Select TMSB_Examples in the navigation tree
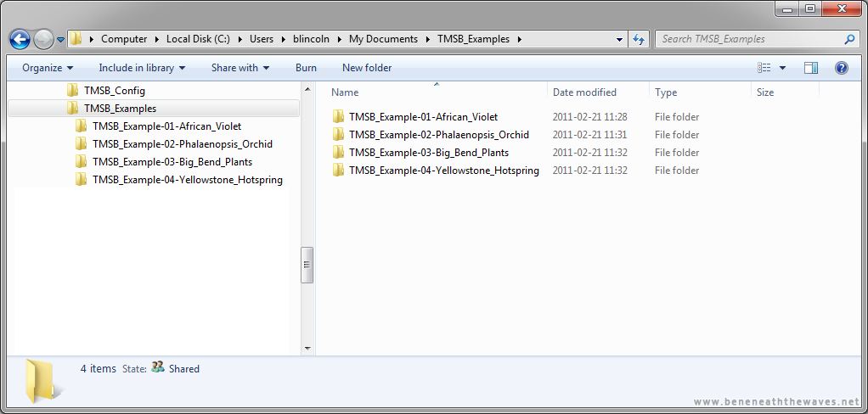The image size is (868, 414). (x=120, y=109)
